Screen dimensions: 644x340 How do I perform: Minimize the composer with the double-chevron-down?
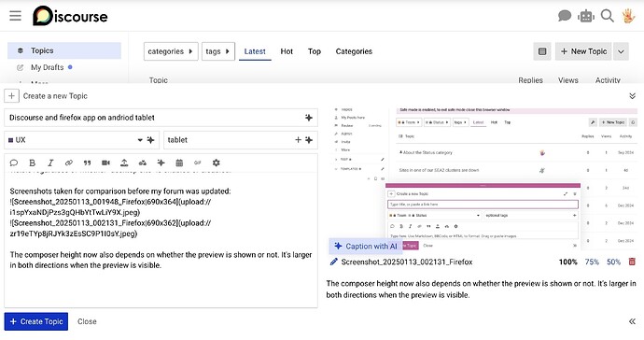(632, 96)
